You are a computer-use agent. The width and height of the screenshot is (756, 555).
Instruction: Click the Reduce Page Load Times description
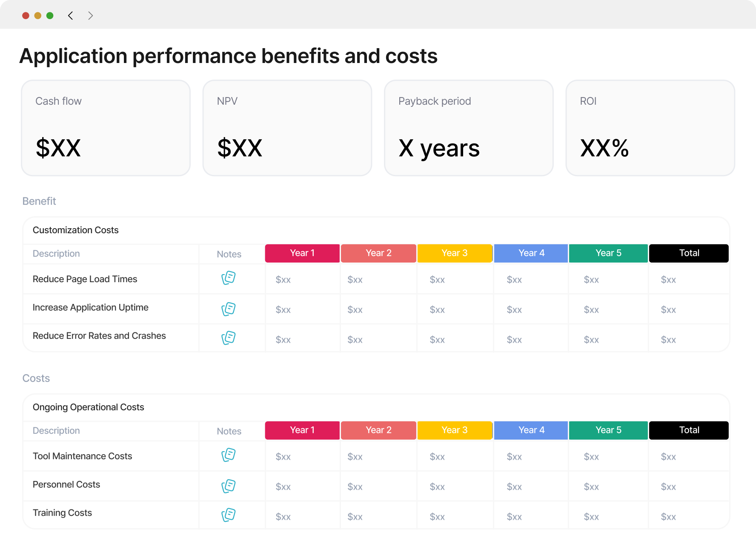coord(85,279)
